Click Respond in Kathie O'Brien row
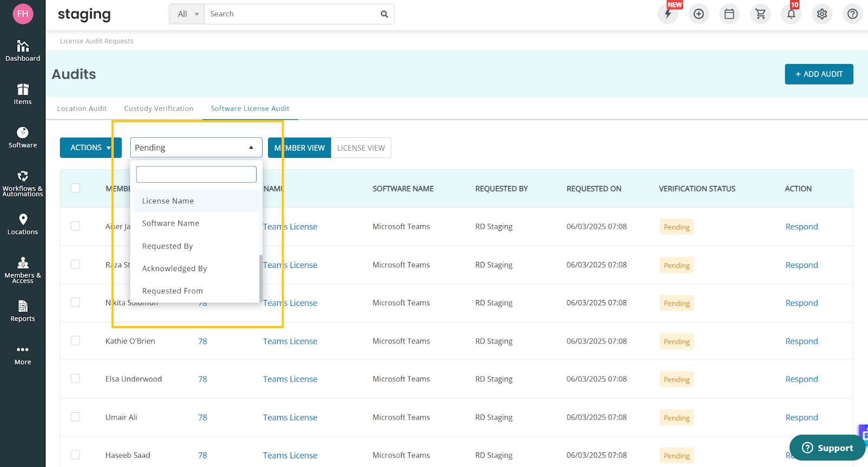 [x=801, y=341]
